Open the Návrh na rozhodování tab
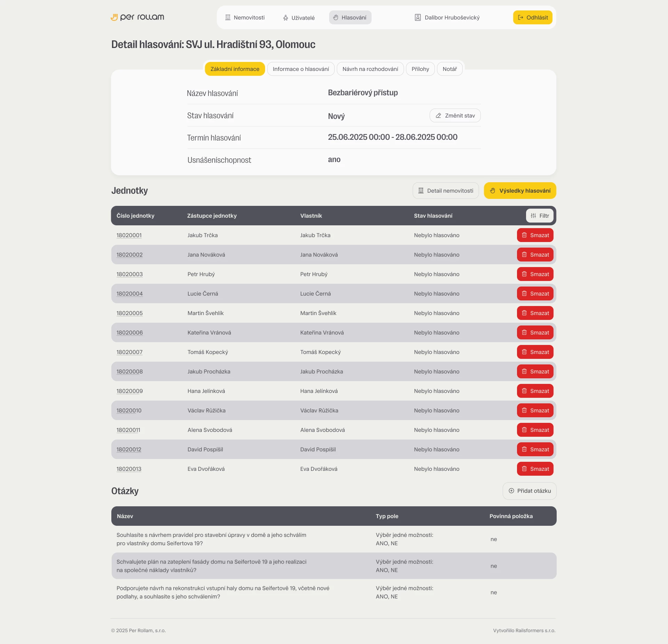668x644 pixels. click(x=370, y=69)
